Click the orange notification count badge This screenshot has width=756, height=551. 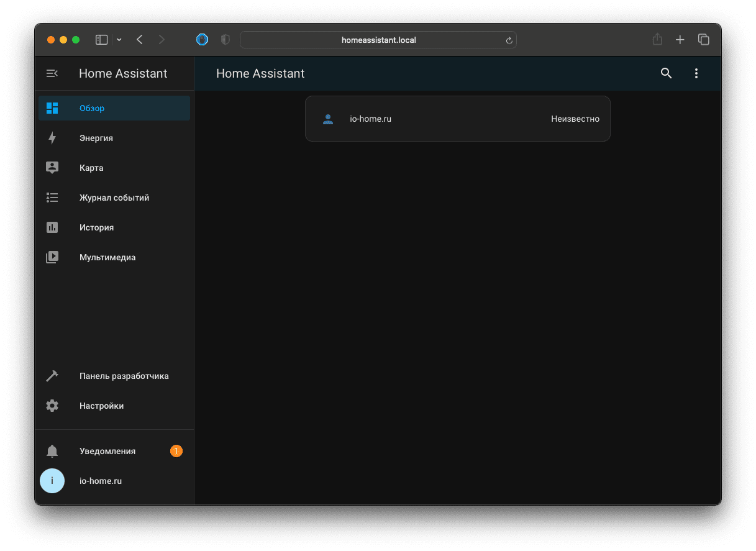176,451
